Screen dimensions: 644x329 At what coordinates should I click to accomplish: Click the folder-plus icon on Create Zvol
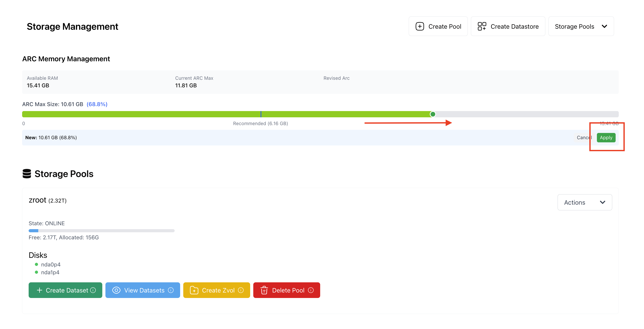pyautogui.click(x=194, y=290)
